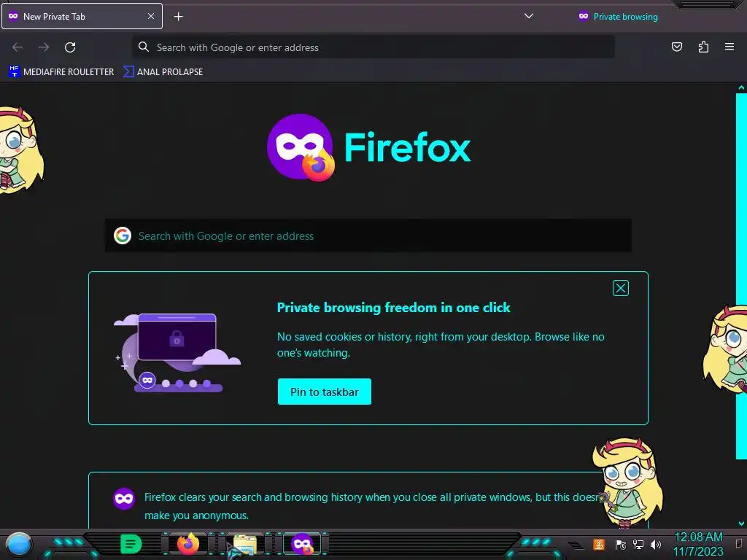The height and width of the screenshot is (560, 747).
Task: Open the MEDIAFIRE ROULETTER bookmark
Action: tap(61, 72)
